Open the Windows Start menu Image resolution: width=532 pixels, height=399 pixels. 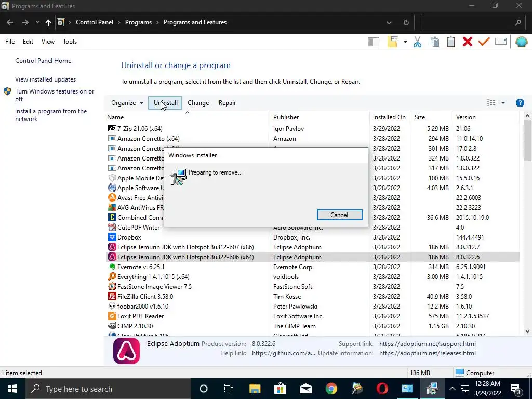[x=12, y=389]
